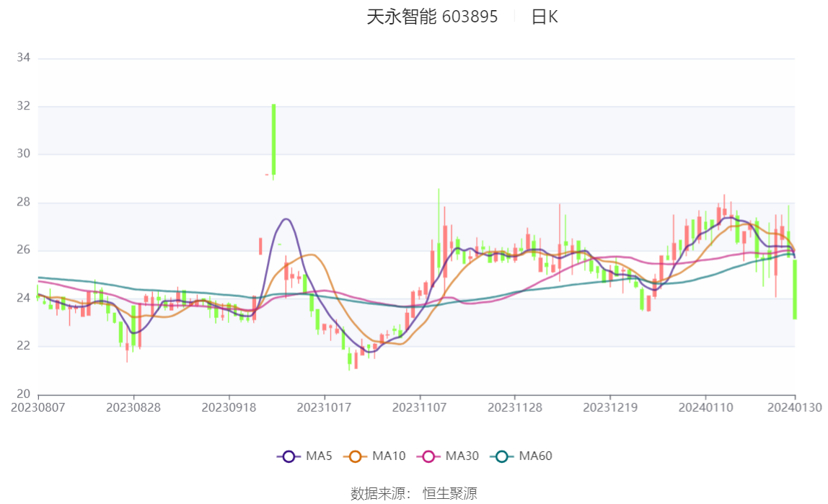Click the x-axis date label 20231128
This screenshot has height=504, width=828.
coord(515,407)
